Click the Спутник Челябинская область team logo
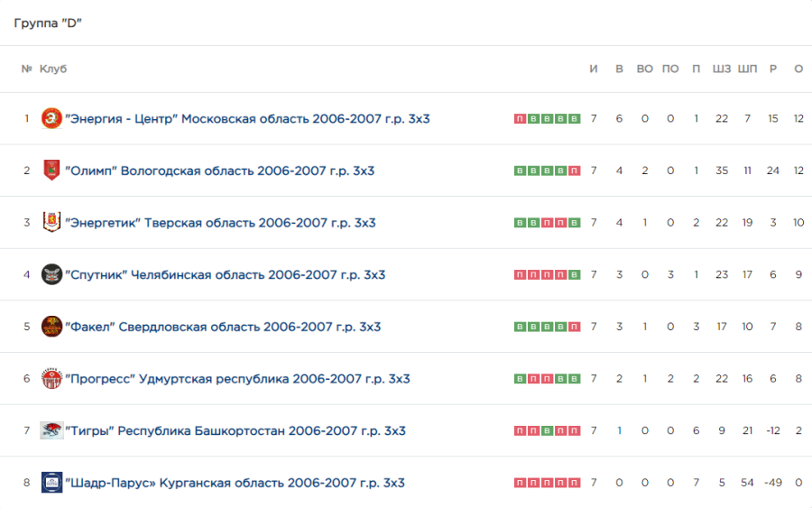 [51, 274]
